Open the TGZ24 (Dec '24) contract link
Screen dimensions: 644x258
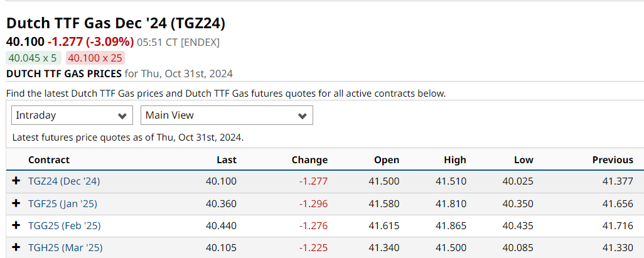(64, 181)
